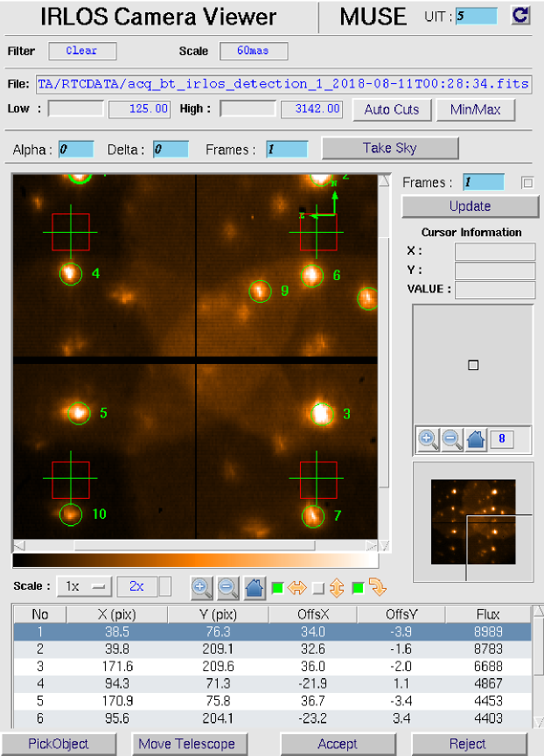This screenshot has width=544, height=756.
Task: Toggle the unchecked box before vertical flip arrows
Action: pos(317,587)
